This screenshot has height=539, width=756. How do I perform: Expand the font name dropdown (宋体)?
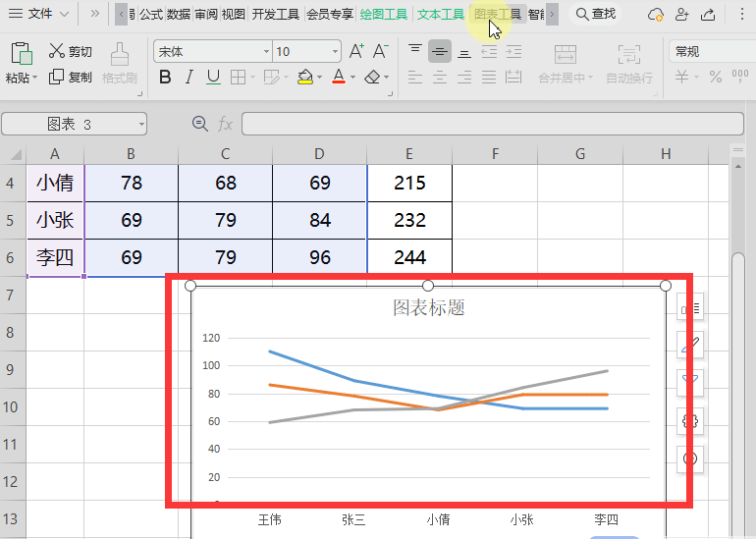coord(265,52)
